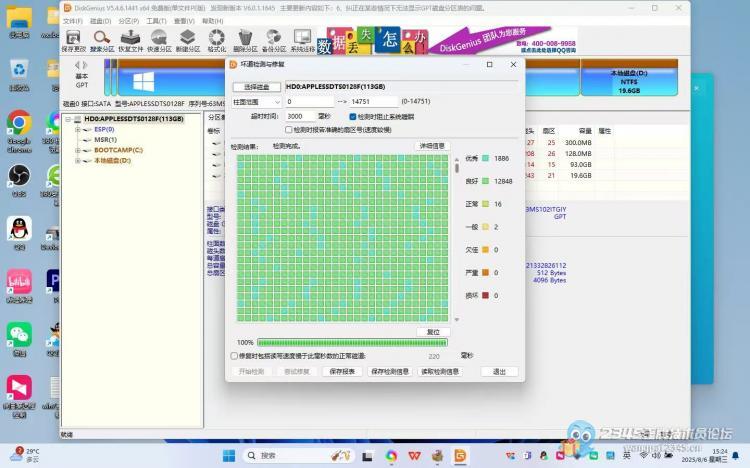Click Select Disk button in dialog
Image resolution: width=750 pixels, height=468 pixels.
[257, 87]
